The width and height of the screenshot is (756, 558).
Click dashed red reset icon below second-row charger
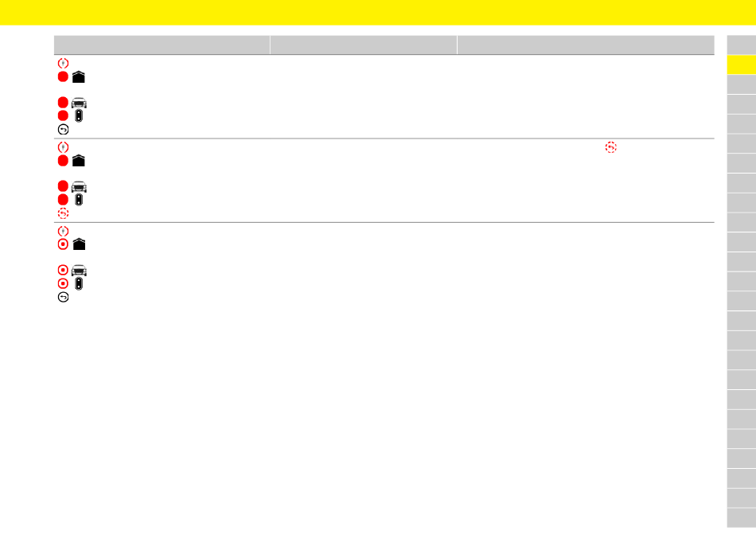[x=63, y=213]
